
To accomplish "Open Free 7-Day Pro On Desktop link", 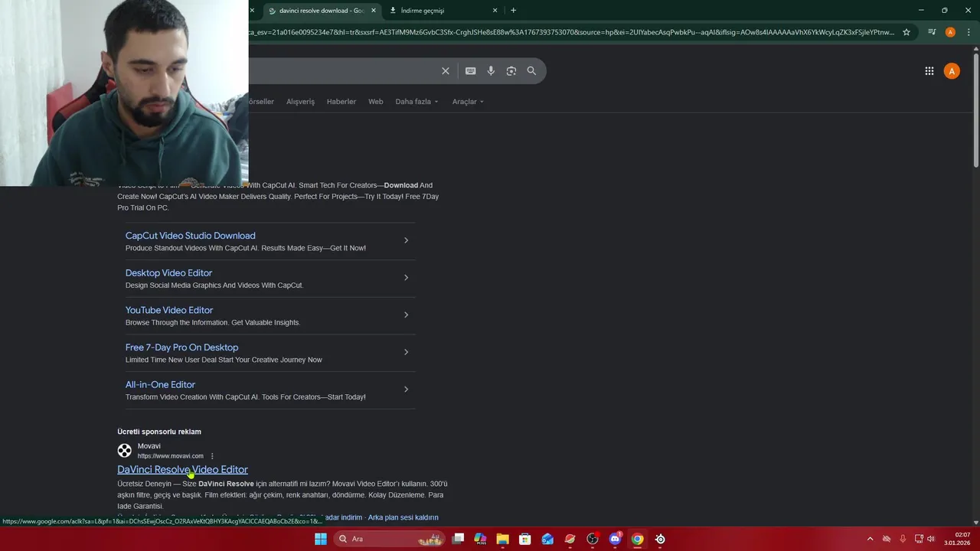I will (181, 347).
